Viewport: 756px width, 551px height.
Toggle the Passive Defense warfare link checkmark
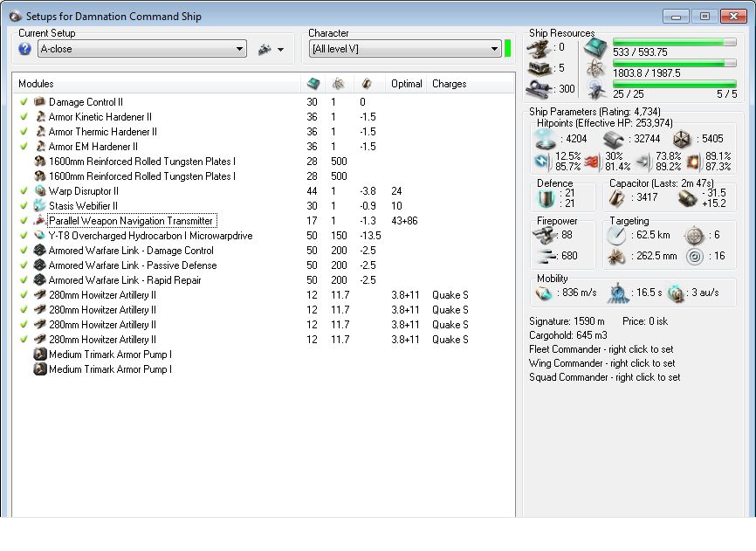coord(24,265)
